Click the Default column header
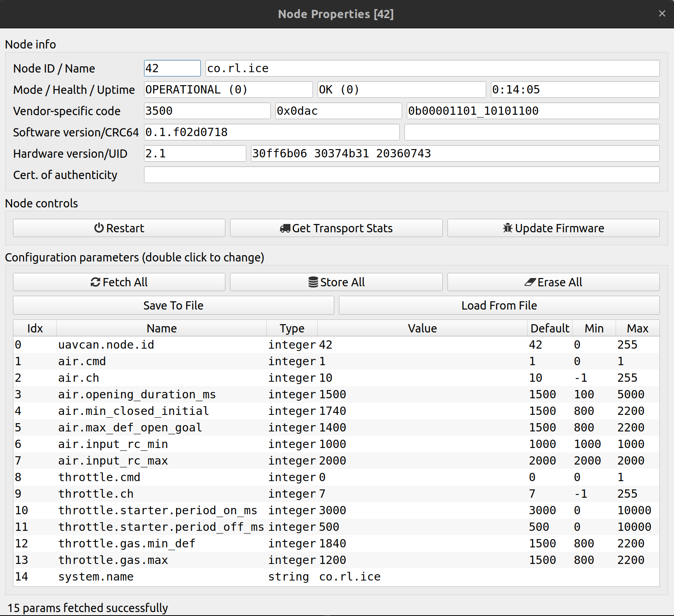The height and width of the screenshot is (616, 674). [x=550, y=328]
